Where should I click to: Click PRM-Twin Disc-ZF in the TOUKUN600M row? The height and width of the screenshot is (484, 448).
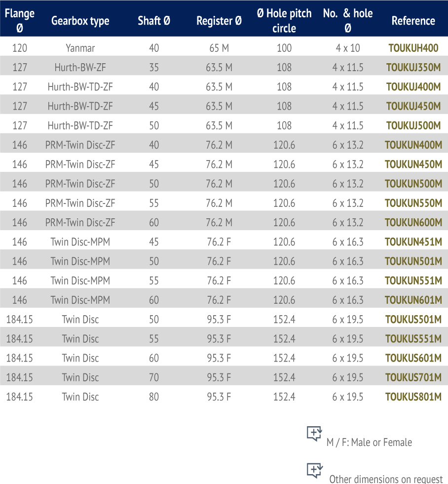(80, 223)
